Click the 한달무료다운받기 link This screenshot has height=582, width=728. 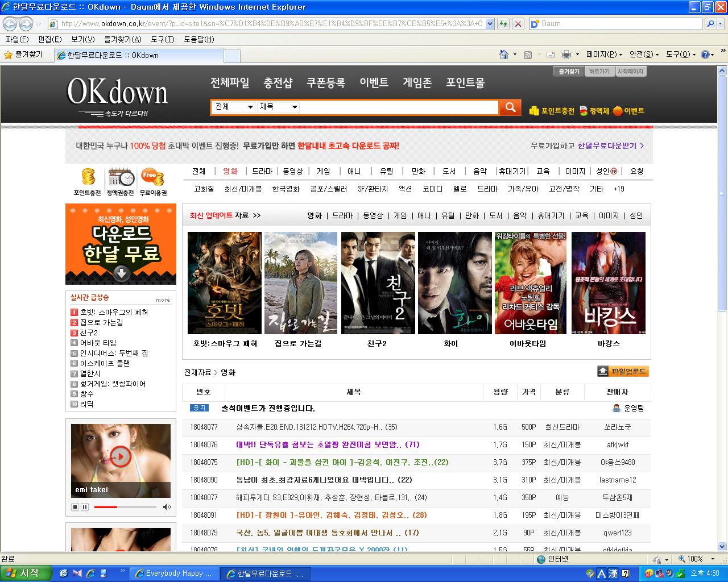pyautogui.click(x=610, y=145)
